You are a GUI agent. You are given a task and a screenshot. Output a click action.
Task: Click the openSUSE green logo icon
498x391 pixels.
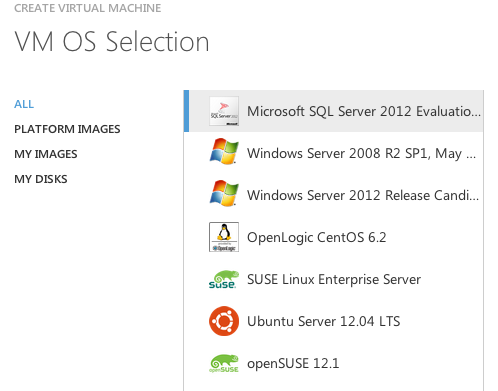[x=224, y=363]
